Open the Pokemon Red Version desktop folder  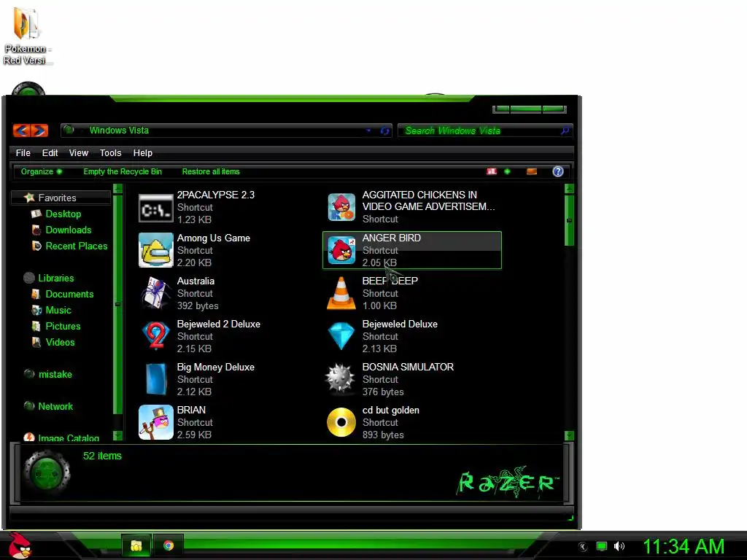click(x=27, y=36)
